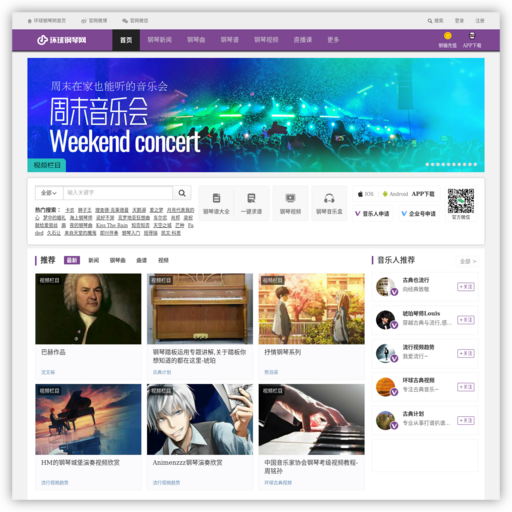
Task: Open the 钢琴曲 nav item
Action: pos(196,40)
